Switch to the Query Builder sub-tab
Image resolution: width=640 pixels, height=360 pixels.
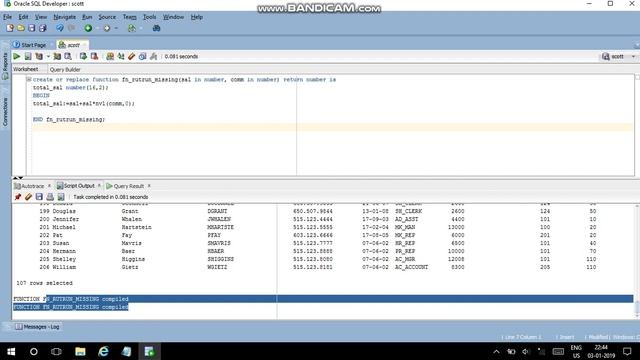tap(65, 69)
